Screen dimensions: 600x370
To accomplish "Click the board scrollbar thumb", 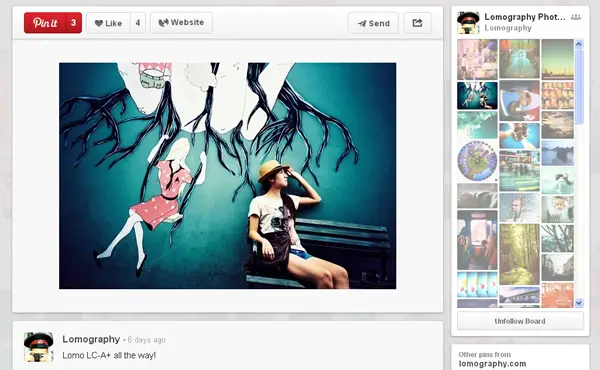I will click(x=579, y=86).
